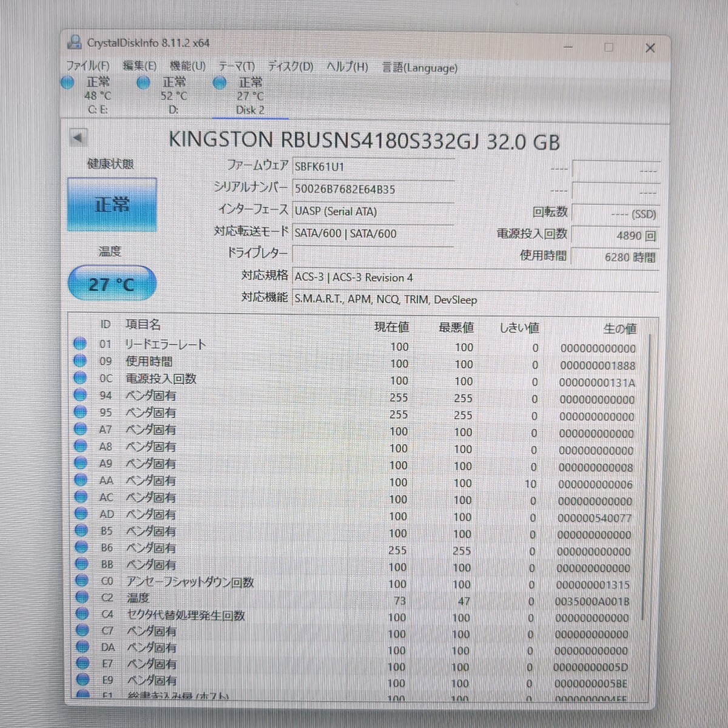This screenshot has height=728, width=728.
Task: Click status dot for C4 reallocated sectors row
Action: pos(81,614)
